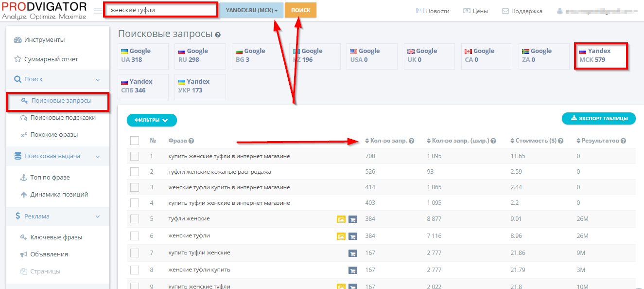644x289 pixels.
Task: Select Похожие фразы sidebar item
Action: coord(49,135)
